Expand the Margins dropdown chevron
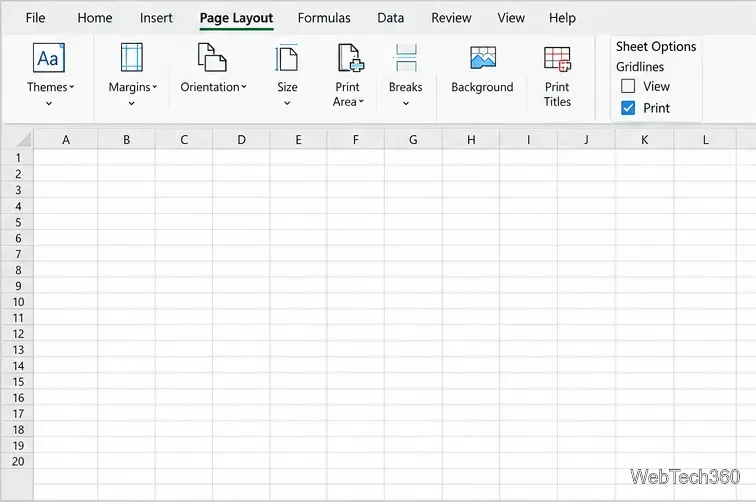The height and width of the screenshot is (502, 756). click(131, 103)
